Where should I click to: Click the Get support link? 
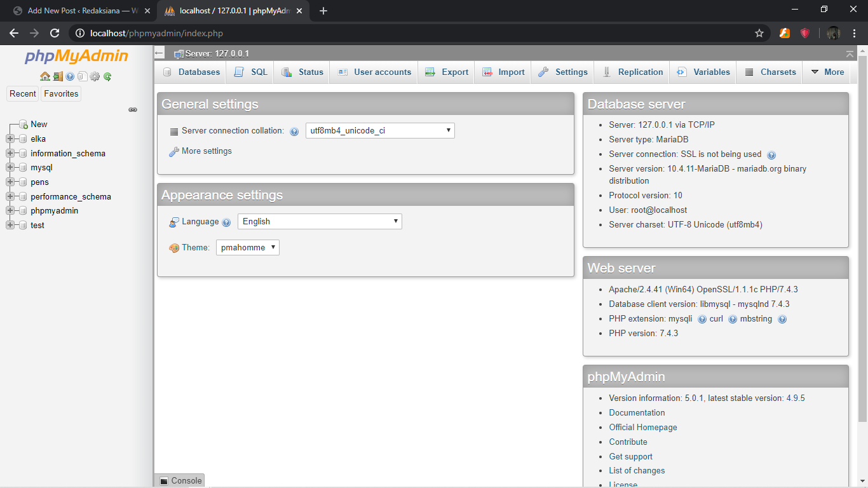pyautogui.click(x=630, y=457)
